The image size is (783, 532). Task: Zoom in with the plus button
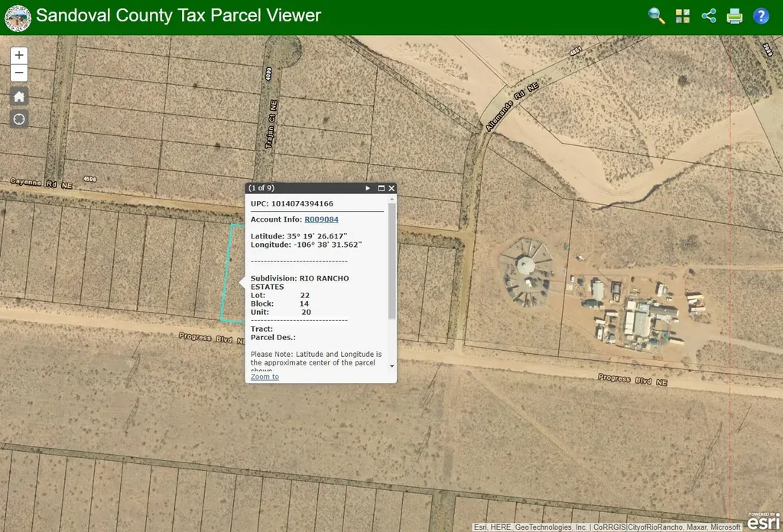pyautogui.click(x=19, y=55)
